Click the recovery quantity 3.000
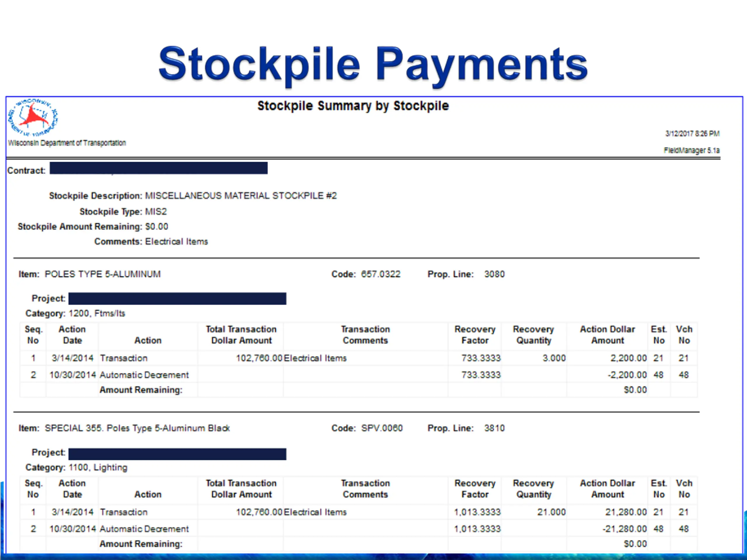The width and height of the screenshot is (747, 560). [x=554, y=358]
